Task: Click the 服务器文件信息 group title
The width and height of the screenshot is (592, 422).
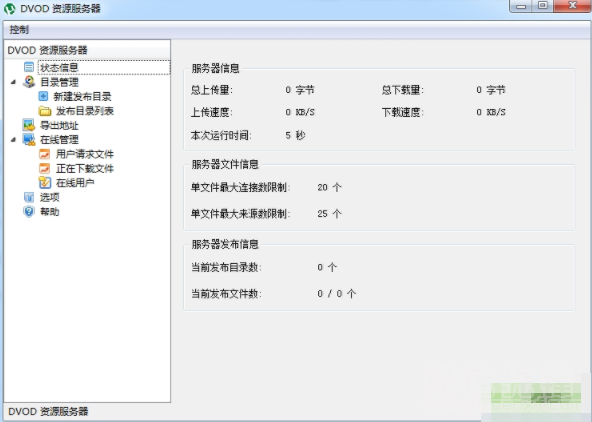Action: pos(225,164)
